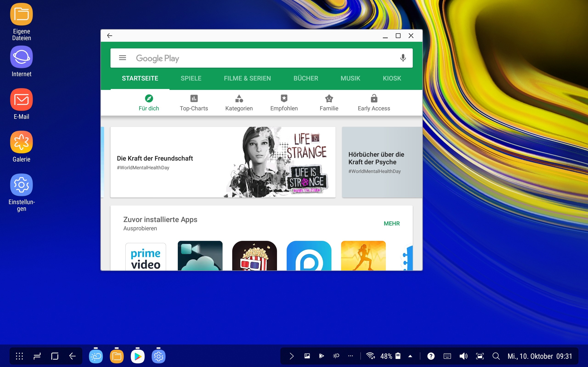Show more notifications via three dots

coord(350,356)
